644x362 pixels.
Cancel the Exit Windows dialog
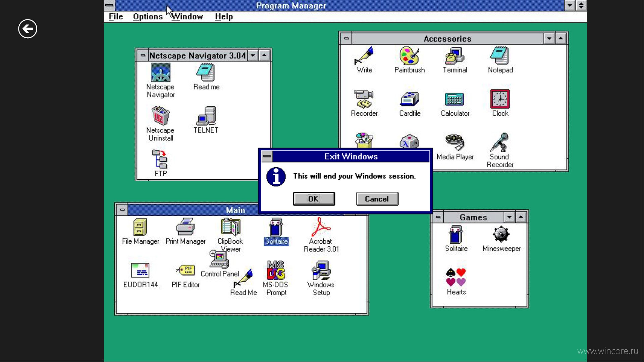point(377,199)
